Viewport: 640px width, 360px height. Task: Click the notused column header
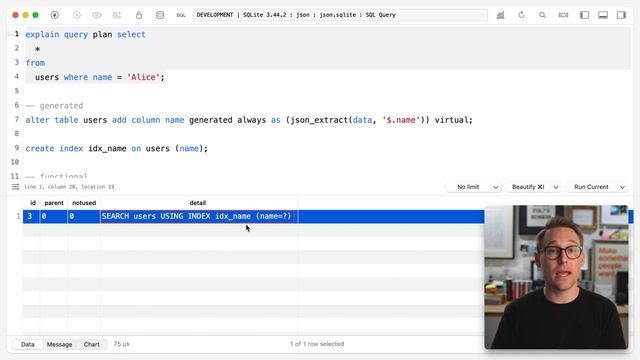click(x=84, y=203)
